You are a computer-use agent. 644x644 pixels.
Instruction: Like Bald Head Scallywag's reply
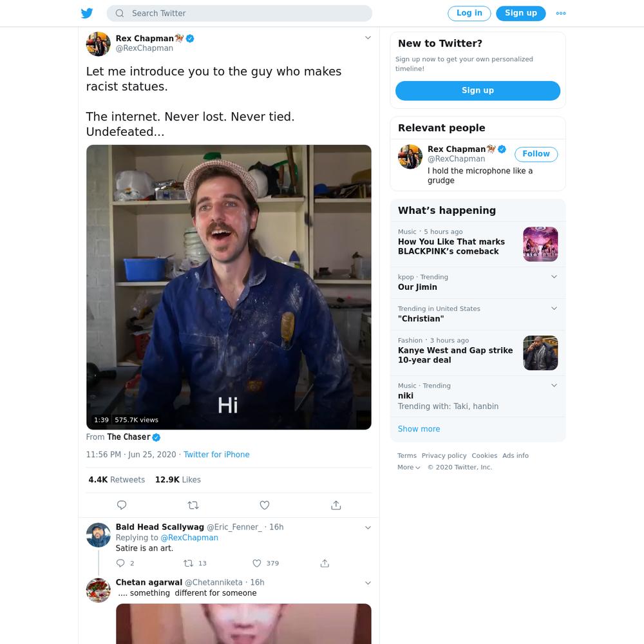click(257, 563)
